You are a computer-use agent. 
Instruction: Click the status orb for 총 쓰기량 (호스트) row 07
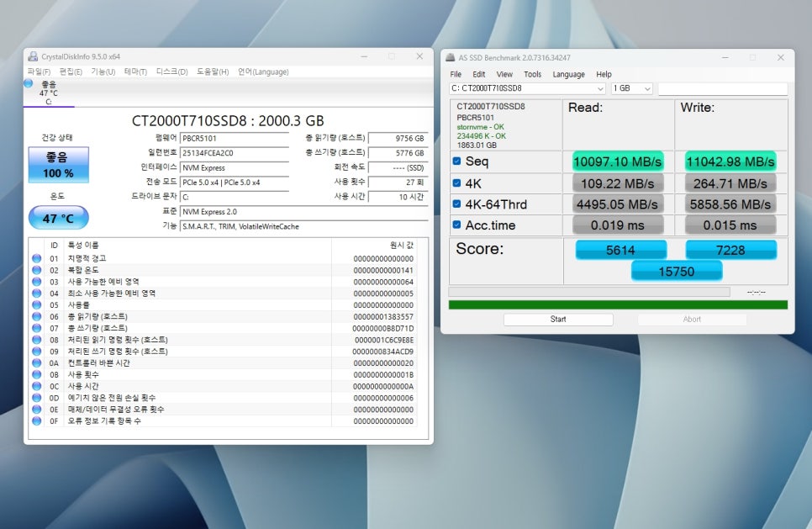(37, 328)
